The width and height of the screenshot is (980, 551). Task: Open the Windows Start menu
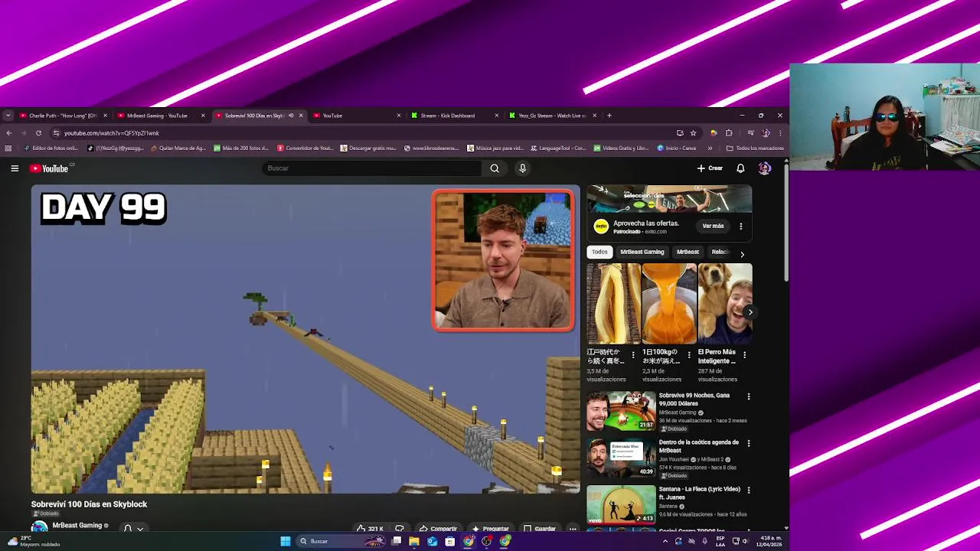pyautogui.click(x=286, y=541)
